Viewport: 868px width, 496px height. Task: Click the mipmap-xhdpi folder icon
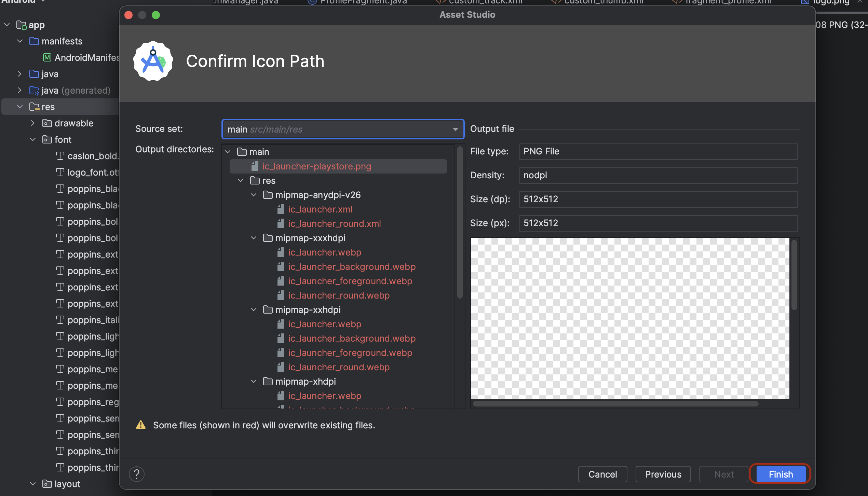pos(268,381)
